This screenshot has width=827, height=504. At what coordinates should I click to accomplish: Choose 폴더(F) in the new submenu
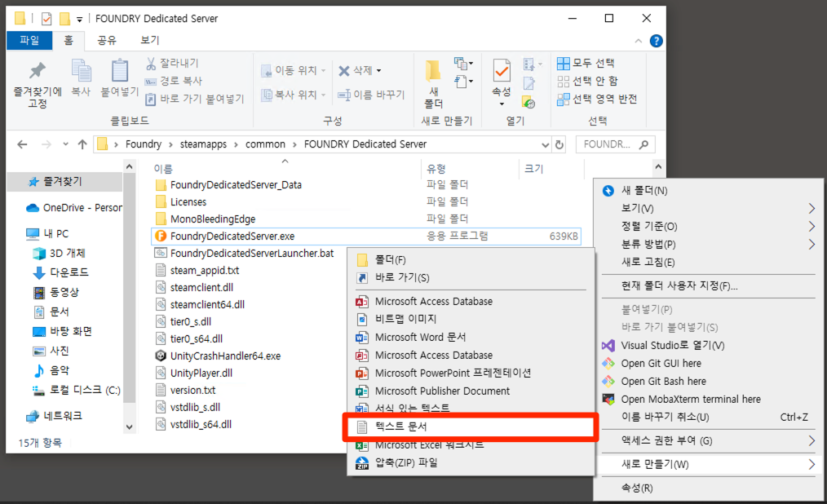tap(391, 260)
